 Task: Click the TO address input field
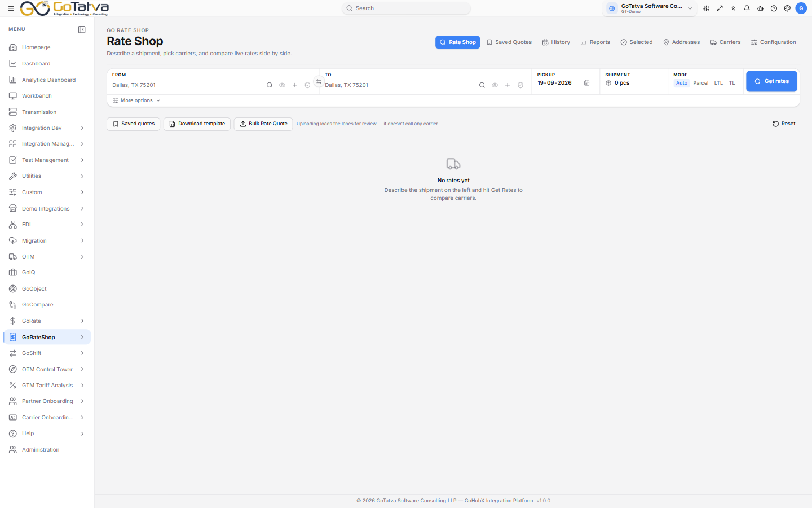pyautogui.click(x=399, y=85)
